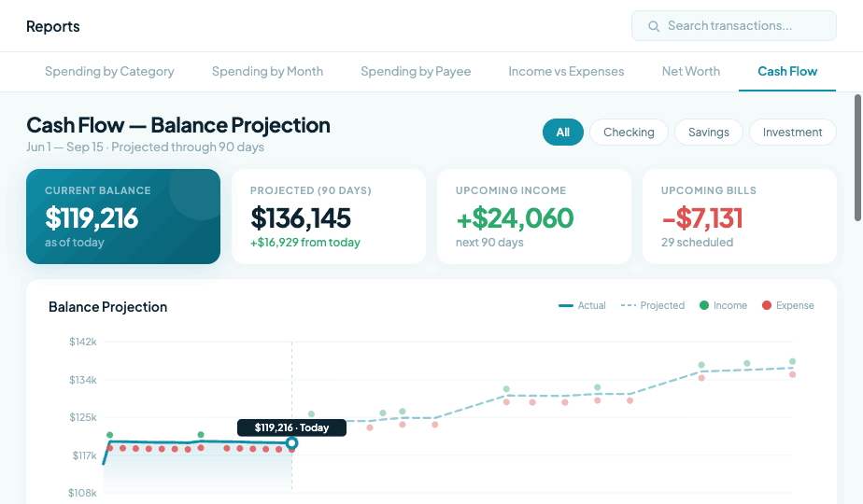Toggle the Projected series legend

(652, 305)
